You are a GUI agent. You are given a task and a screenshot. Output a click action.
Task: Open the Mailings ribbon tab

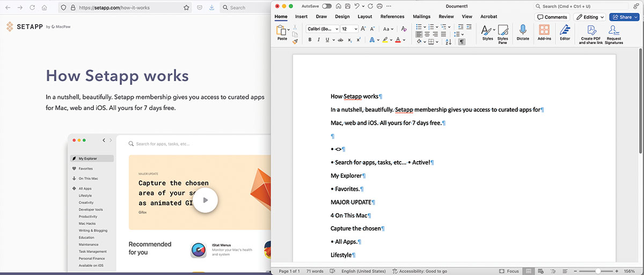(421, 17)
